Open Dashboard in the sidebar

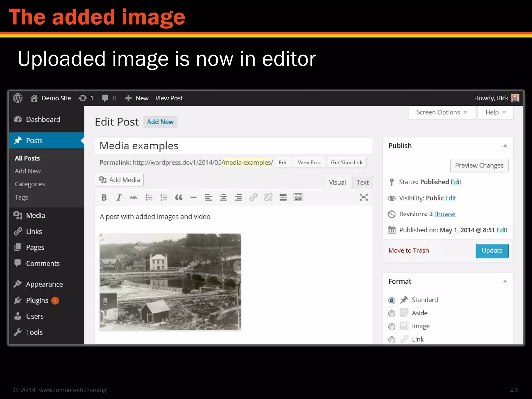pos(47,119)
